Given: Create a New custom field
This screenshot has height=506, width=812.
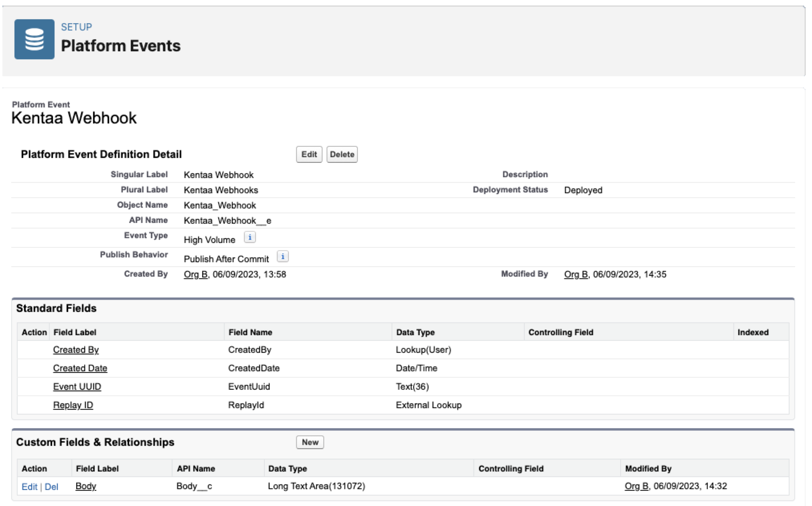Looking at the screenshot, I should coord(310,442).
